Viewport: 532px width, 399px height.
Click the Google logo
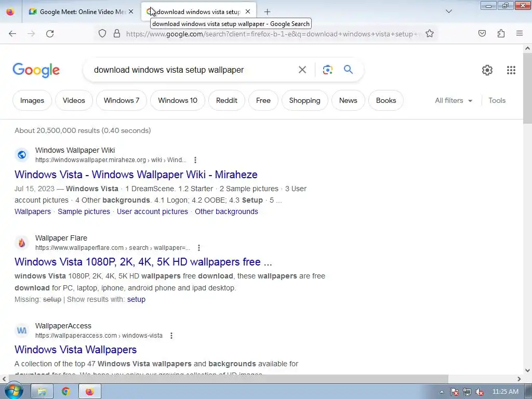click(x=36, y=70)
